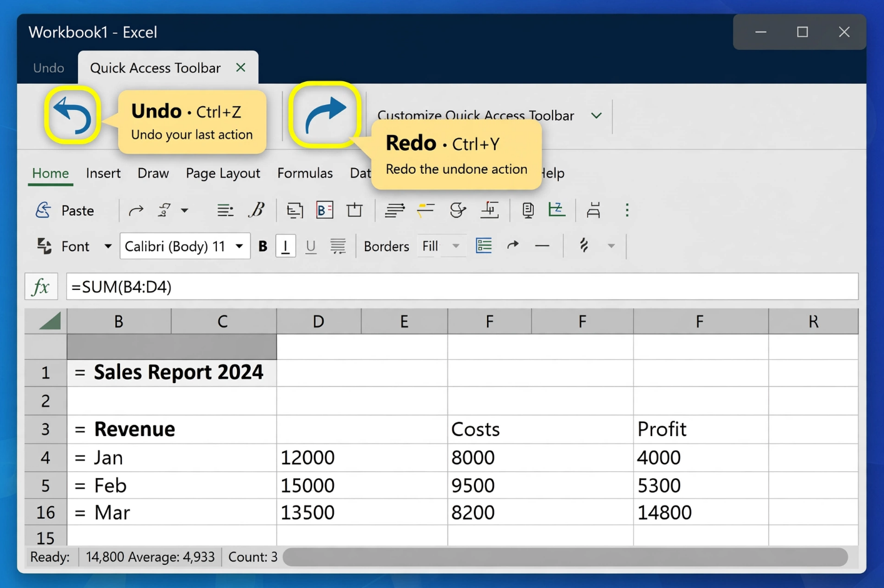The width and height of the screenshot is (884, 588).
Task: Open the Insert ribbon tab
Action: click(103, 173)
